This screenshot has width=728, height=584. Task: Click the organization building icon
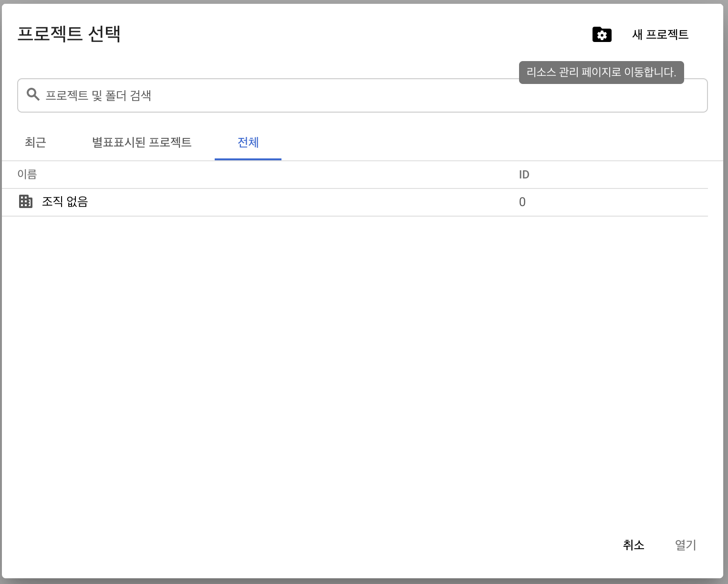[26, 201]
